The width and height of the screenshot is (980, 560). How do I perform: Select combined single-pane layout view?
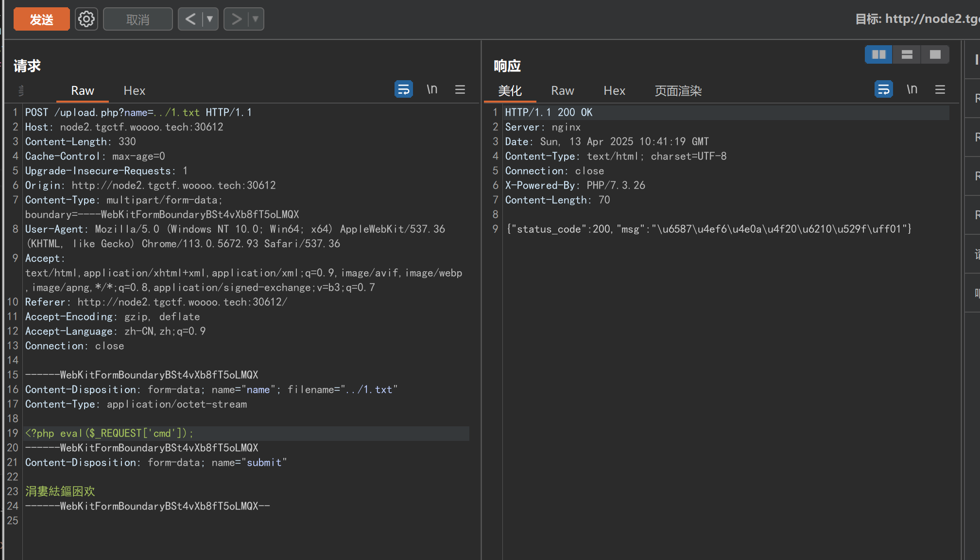click(x=935, y=54)
